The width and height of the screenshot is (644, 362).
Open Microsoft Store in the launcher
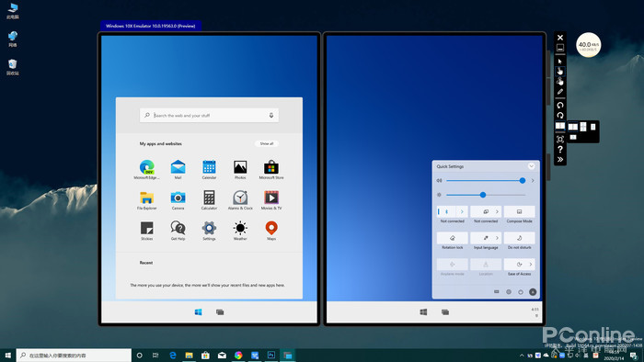pos(271,169)
